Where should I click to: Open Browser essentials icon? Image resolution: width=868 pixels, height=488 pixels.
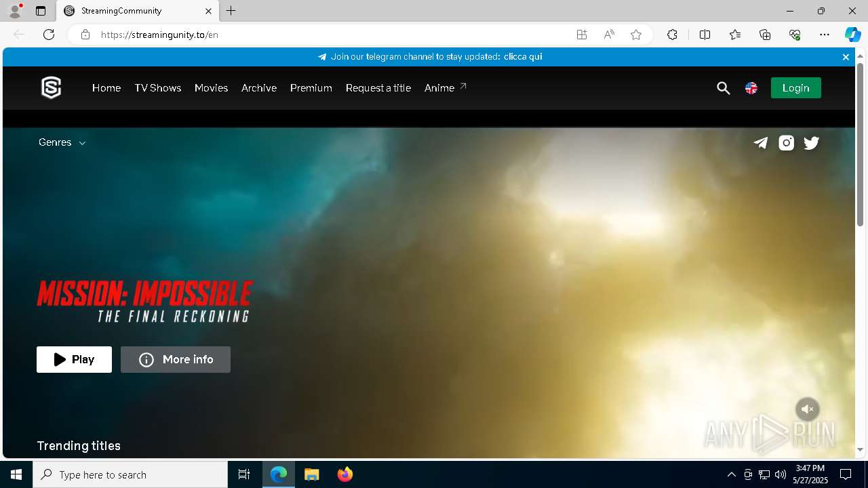point(795,35)
